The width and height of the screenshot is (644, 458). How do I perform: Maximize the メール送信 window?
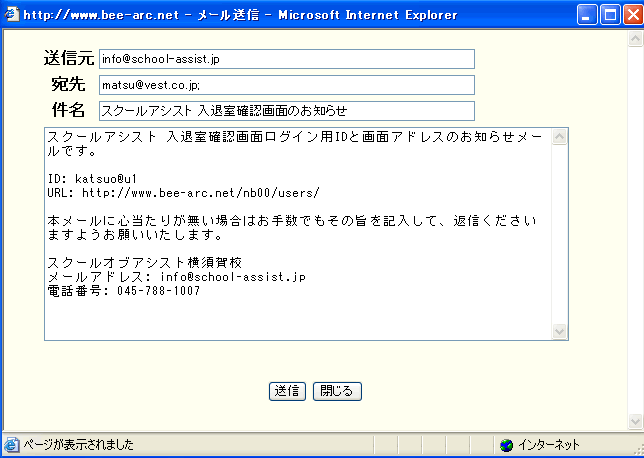coord(610,15)
